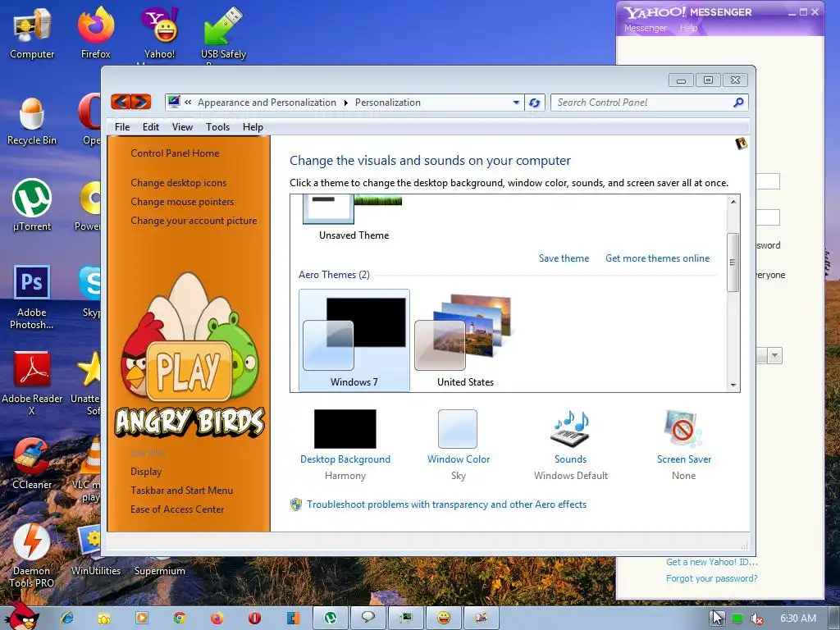The width and height of the screenshot is (840, 630).
Task: Click Get more themes online
Action: (657, 258)
